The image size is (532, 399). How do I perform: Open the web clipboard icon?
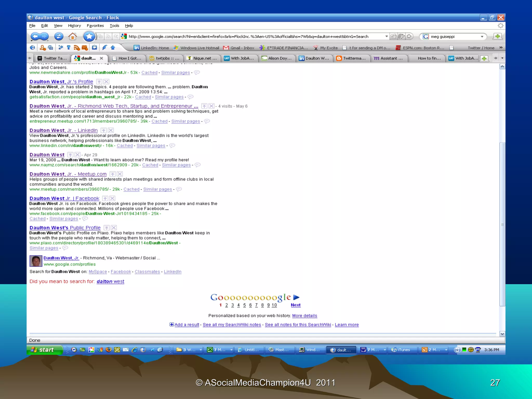click(x=95, y=48)
